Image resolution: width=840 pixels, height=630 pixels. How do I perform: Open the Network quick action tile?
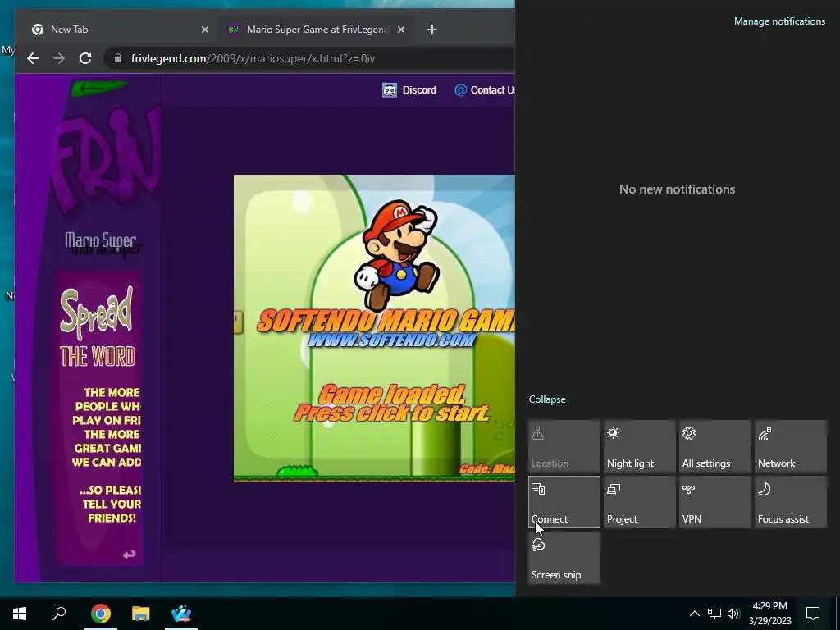point(791,445)
